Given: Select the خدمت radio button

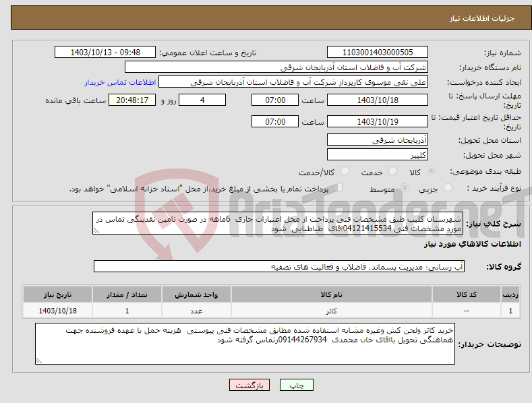Looking at the screenshot, I should (392, 171).
